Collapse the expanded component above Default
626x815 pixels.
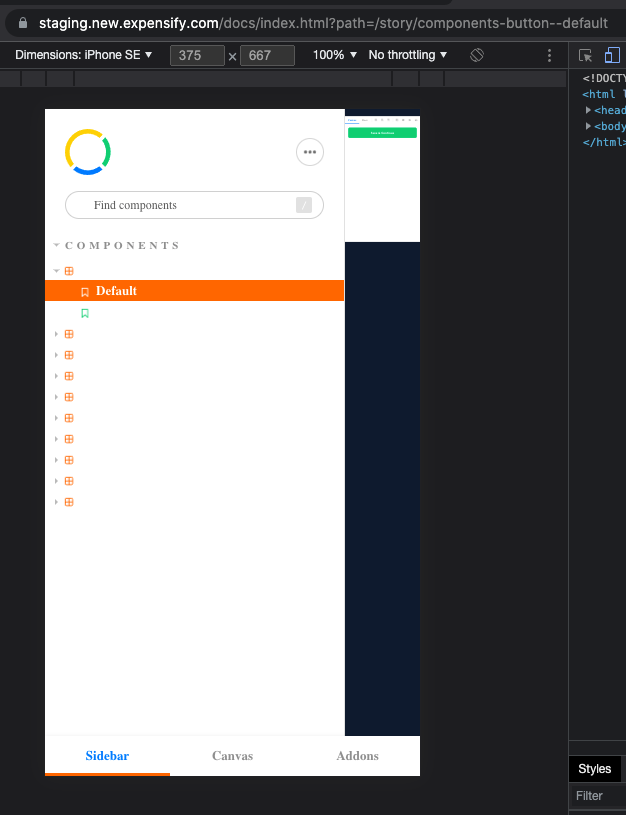click(57, 271)
